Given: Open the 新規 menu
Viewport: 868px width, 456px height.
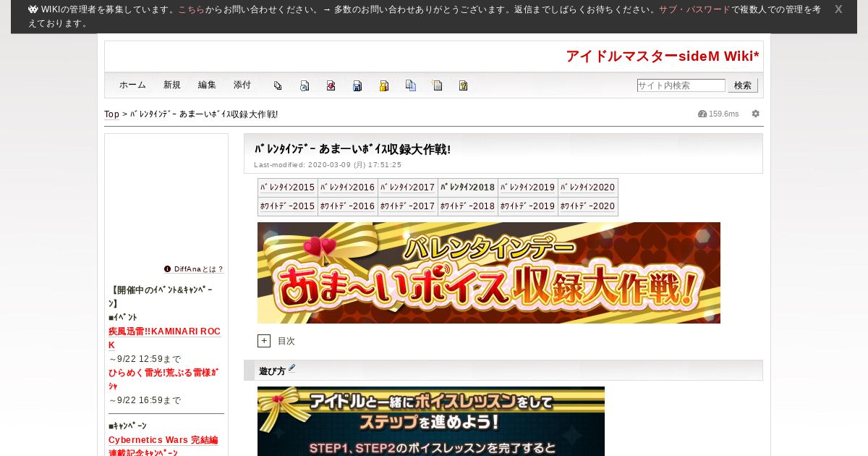Looking at the screenshot, I should point(172,85).
